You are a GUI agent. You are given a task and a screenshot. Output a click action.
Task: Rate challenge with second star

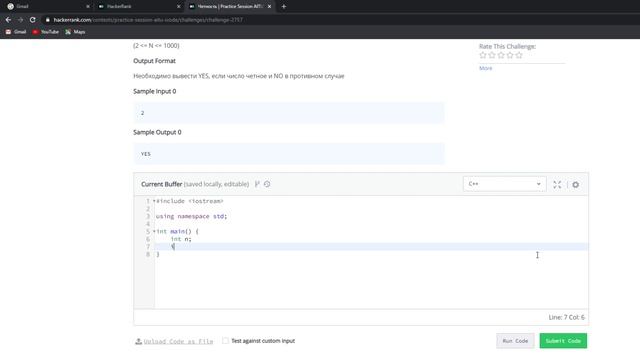pyautogui.click(x=492, y=55)
